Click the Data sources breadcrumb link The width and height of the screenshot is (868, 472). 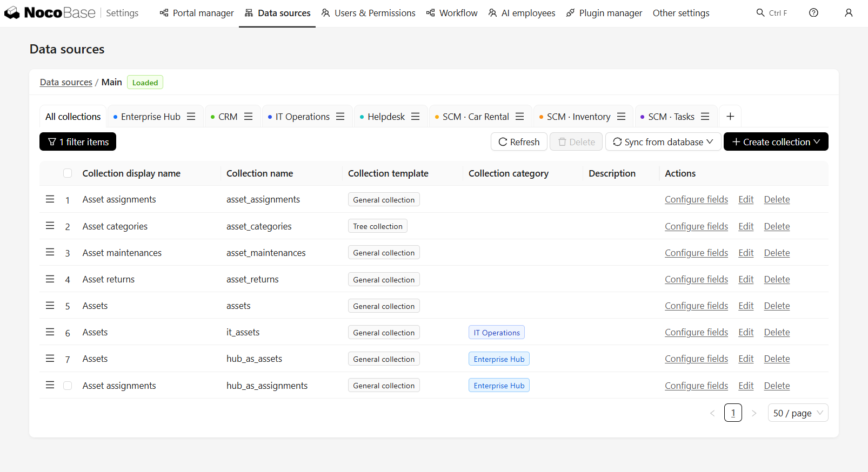pyautogui.click(x=66, y=82)
